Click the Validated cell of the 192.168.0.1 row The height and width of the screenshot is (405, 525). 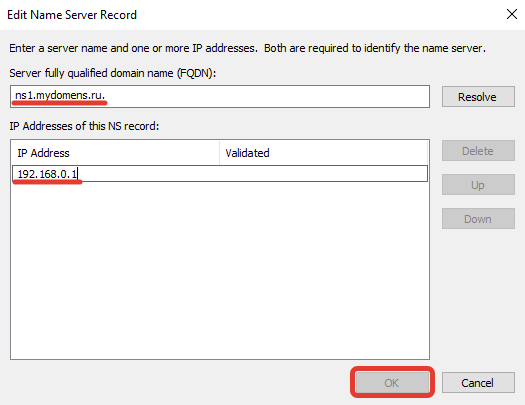click(323, 173)
